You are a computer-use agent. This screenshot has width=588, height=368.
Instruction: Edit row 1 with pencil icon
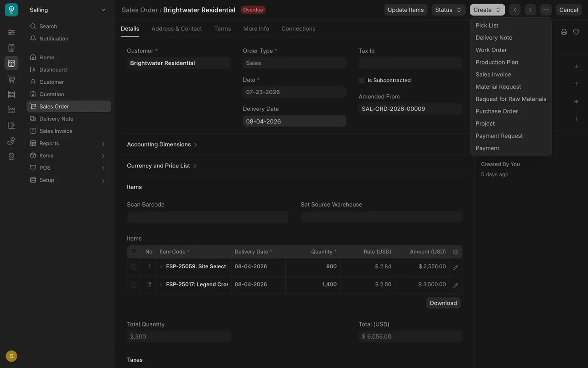[456, 267]
